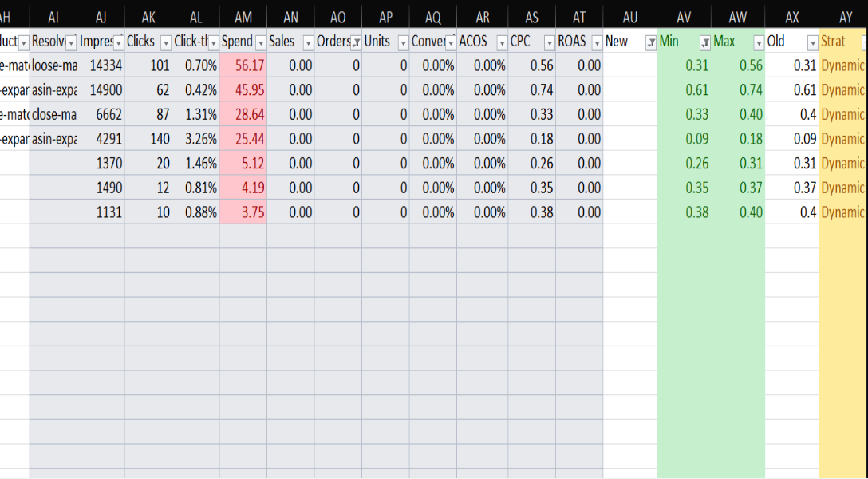Select the Impressions cell 14900
The height and width of the screenshot is (479, 868).
click(x=101, y=89)
